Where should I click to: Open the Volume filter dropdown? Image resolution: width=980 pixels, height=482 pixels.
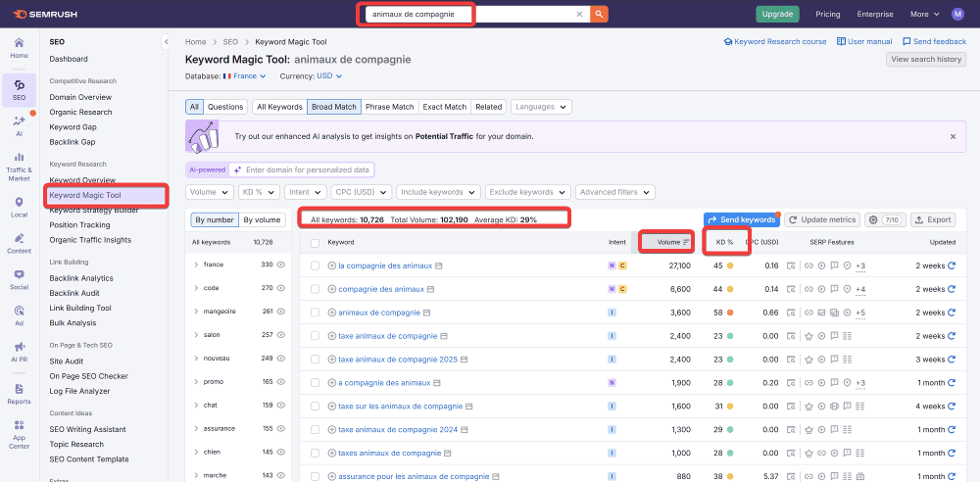(209, 192)
